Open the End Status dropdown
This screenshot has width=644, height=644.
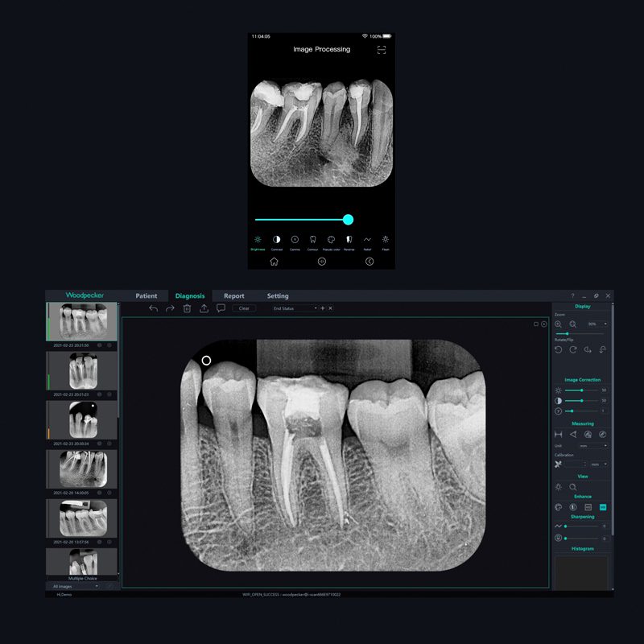(295, 308)
